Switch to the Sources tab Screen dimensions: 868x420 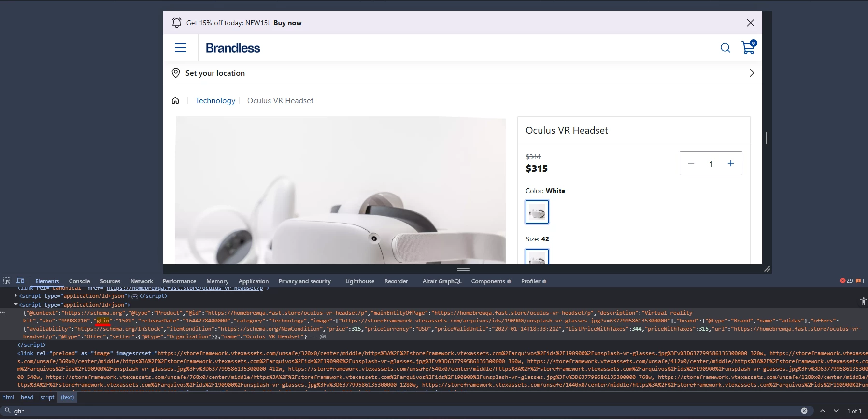click(x=110, y=281)
